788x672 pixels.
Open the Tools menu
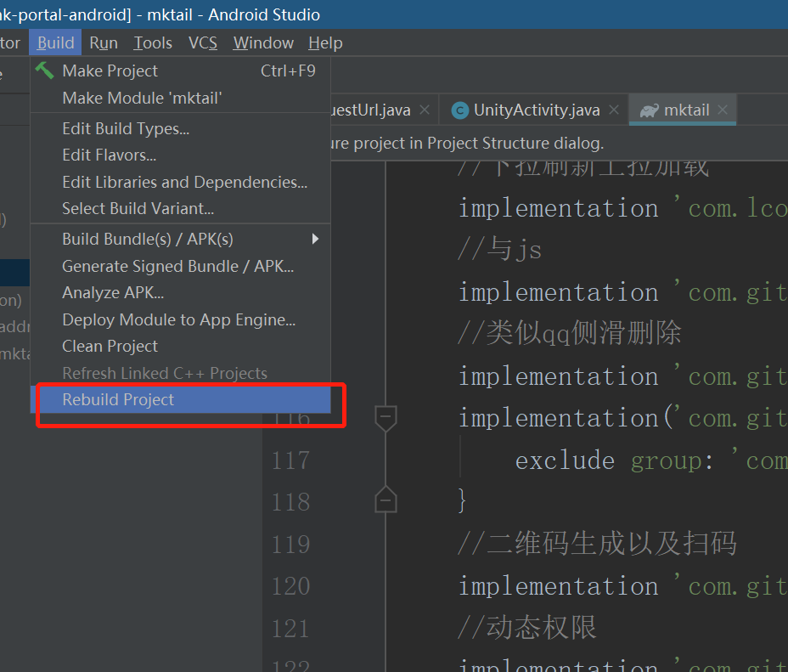point(153,42)
